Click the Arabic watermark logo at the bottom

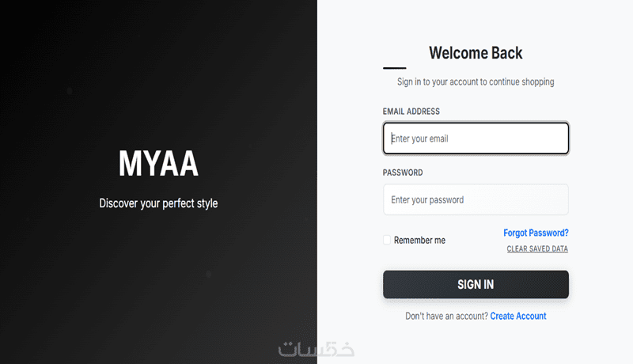(316, 348)
